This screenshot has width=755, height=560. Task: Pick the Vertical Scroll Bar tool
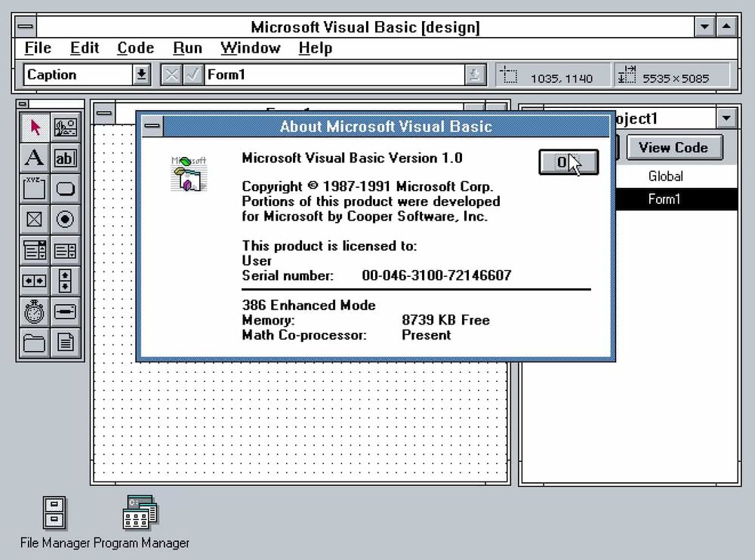(65, 281)
